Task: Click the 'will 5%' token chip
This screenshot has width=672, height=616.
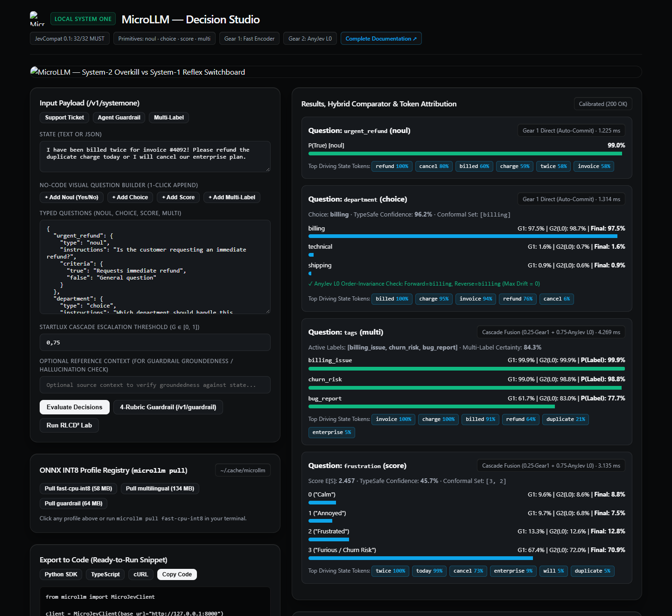Action: click(553, 571)
